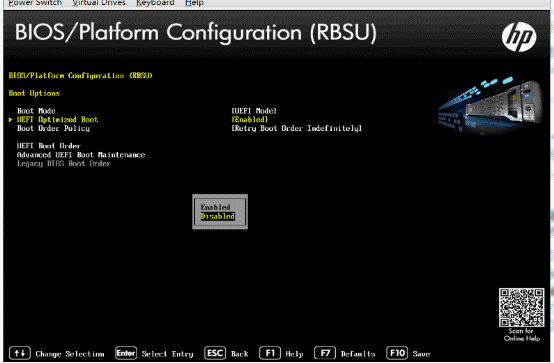Open the UEFI Boot Order submenu
The image size is (554, 363).
point(49,146)
